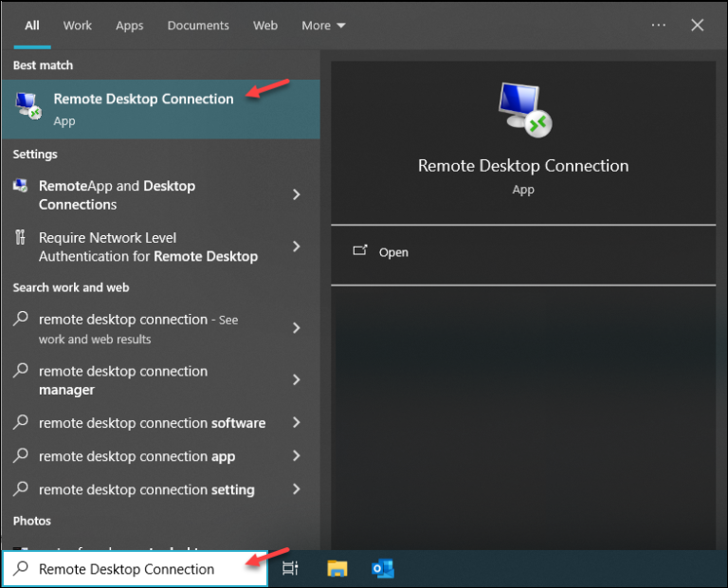Screen dimensions: 728x588
Task: Click search icon beside 'See work and web results'
Action: pyautogui.click(x=21, y=319)
